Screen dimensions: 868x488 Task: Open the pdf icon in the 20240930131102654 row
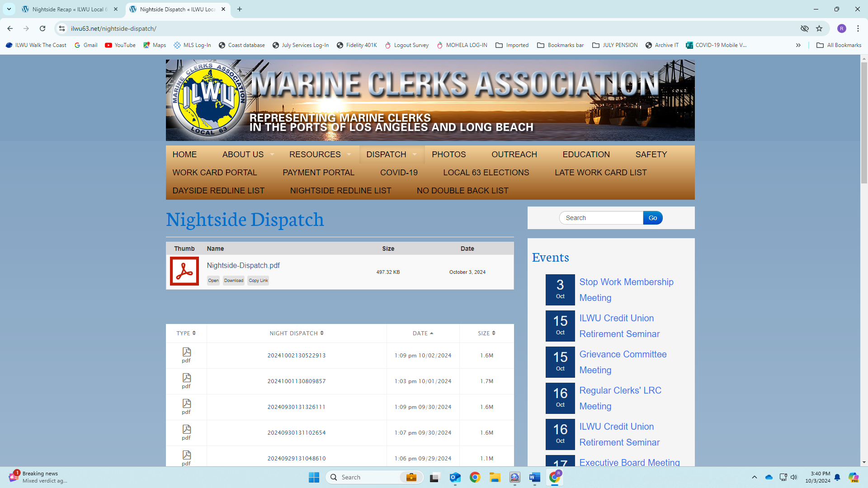[186, 429]
